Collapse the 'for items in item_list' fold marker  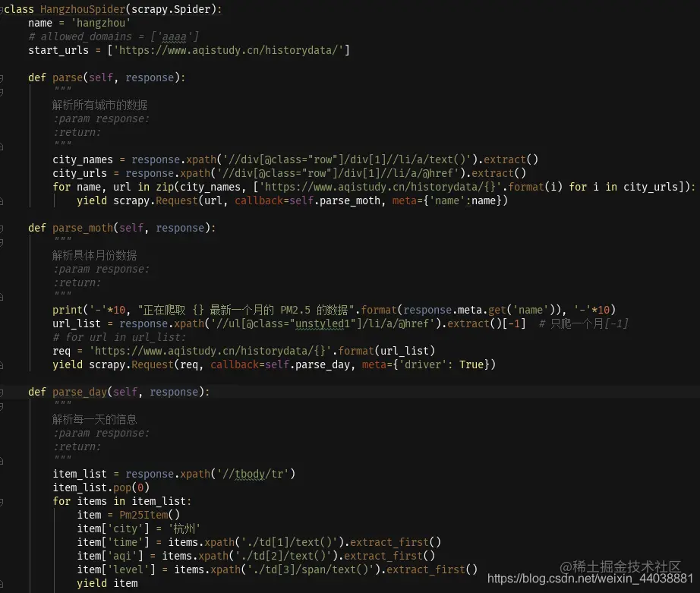click(2, 502)
